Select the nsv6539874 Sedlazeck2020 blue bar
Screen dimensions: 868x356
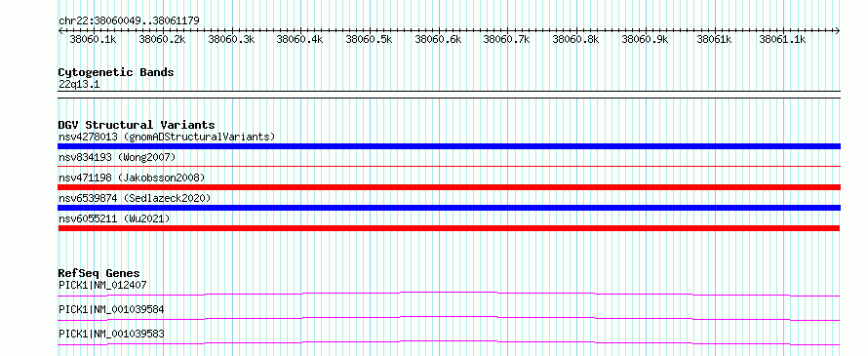point(449,208)
